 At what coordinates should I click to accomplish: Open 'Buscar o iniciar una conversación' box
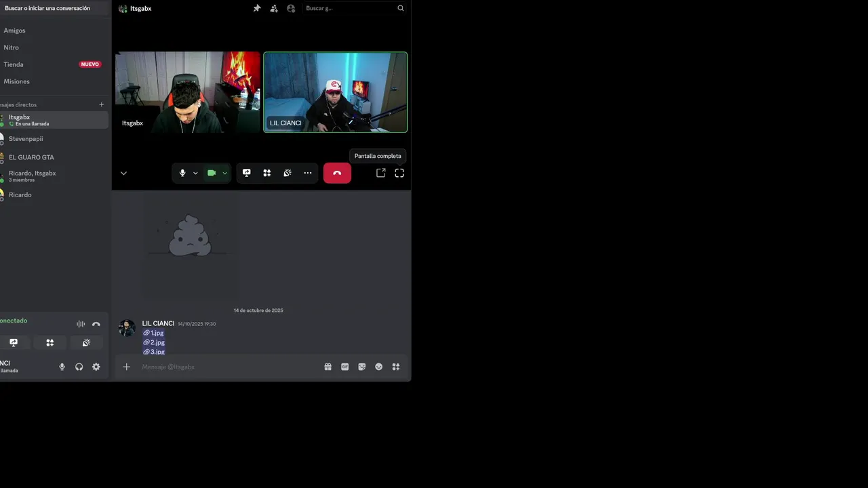coord(54,8)
